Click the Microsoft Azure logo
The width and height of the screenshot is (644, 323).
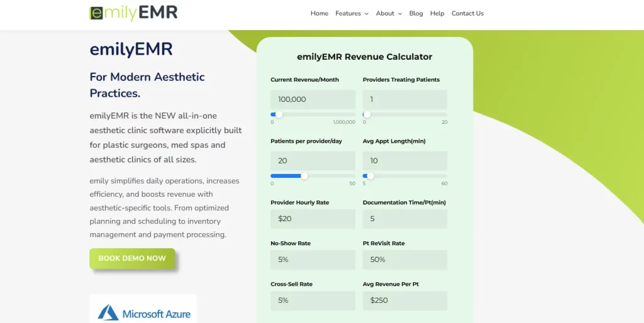click(x=143, y=313)
